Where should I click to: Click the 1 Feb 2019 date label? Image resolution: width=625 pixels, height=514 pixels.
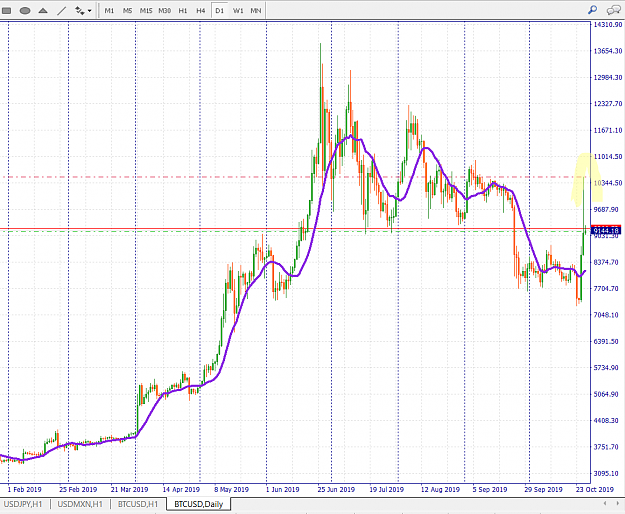(24, 489)
